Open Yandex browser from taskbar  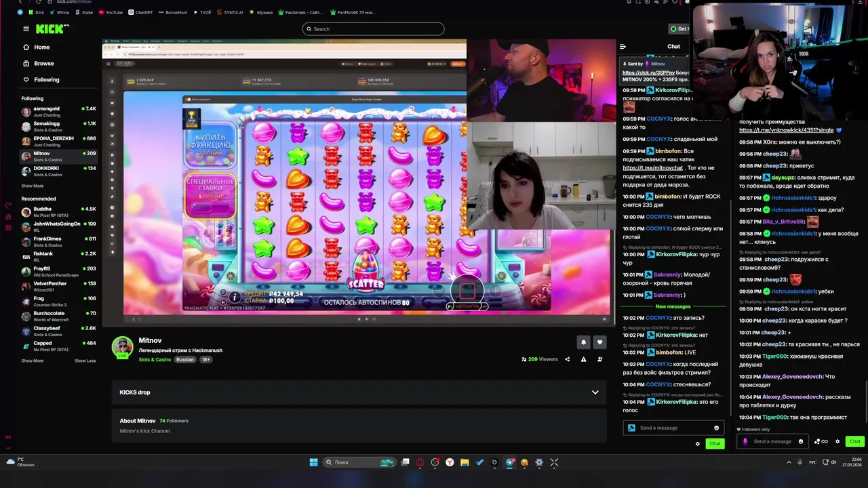pos(450,462)
